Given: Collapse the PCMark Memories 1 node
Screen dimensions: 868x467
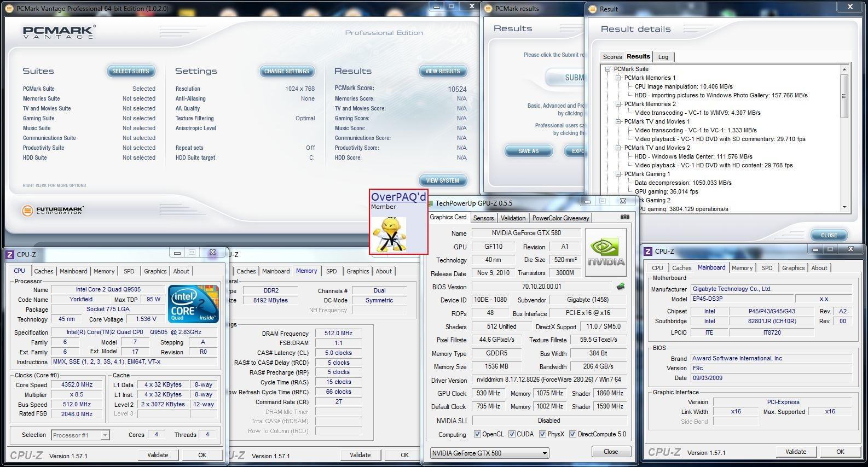Looking at the screenshot, I should (x=618, y=78).
